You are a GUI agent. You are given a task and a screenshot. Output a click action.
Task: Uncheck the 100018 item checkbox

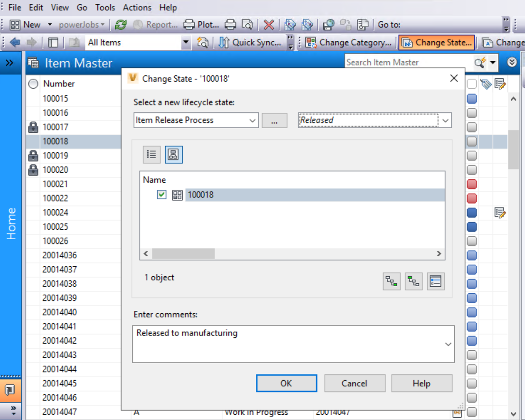162,195
